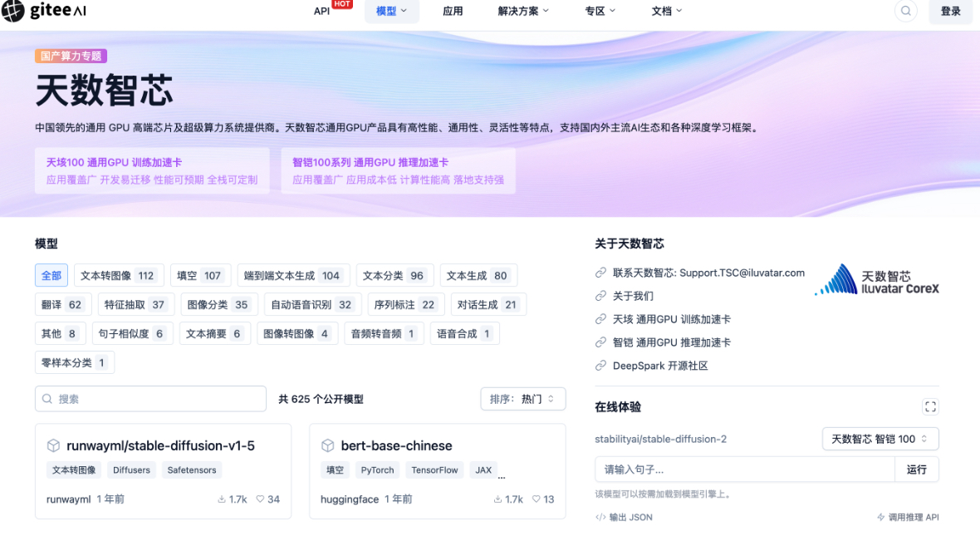Viewport: 980px width, 541px height.
Task: Open the 应用 nav item
Action: coord(453,12)
